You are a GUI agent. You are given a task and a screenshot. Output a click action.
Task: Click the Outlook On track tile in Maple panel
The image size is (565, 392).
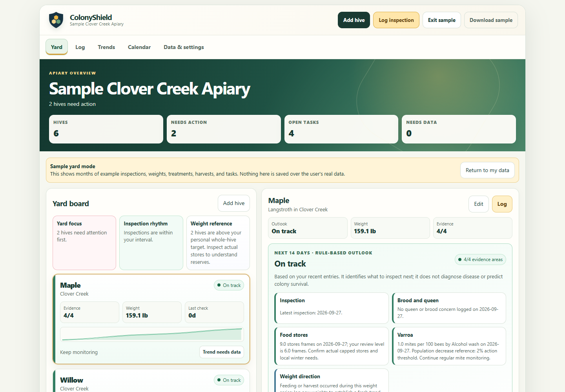pos(308,228)
